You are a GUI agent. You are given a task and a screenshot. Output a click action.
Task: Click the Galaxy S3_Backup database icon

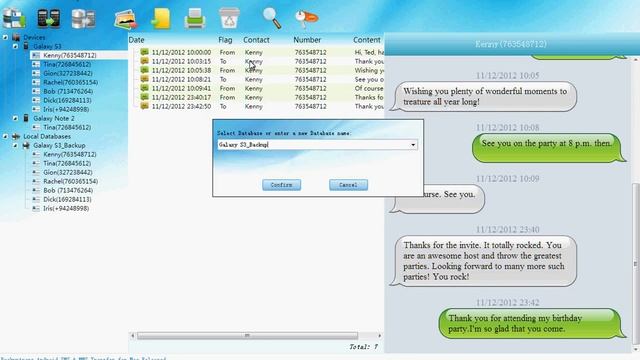pos(26,145)
